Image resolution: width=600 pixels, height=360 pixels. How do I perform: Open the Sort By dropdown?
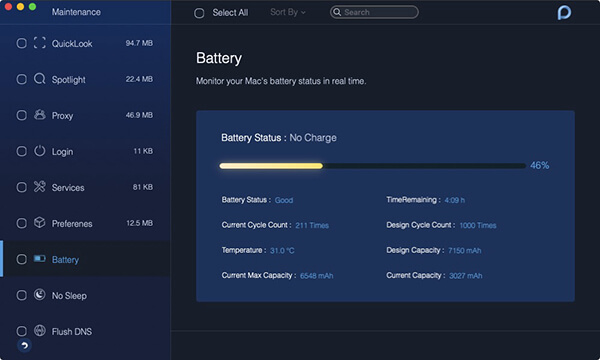tap(288, 12)
